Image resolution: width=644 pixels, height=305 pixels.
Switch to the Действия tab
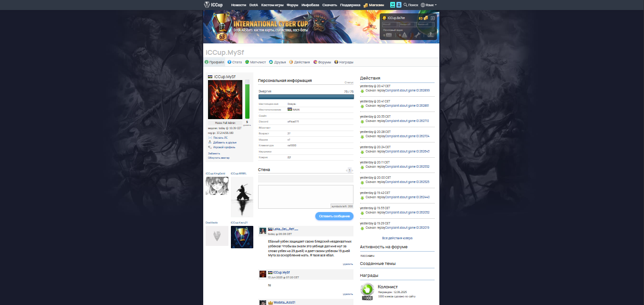[300, 62]
